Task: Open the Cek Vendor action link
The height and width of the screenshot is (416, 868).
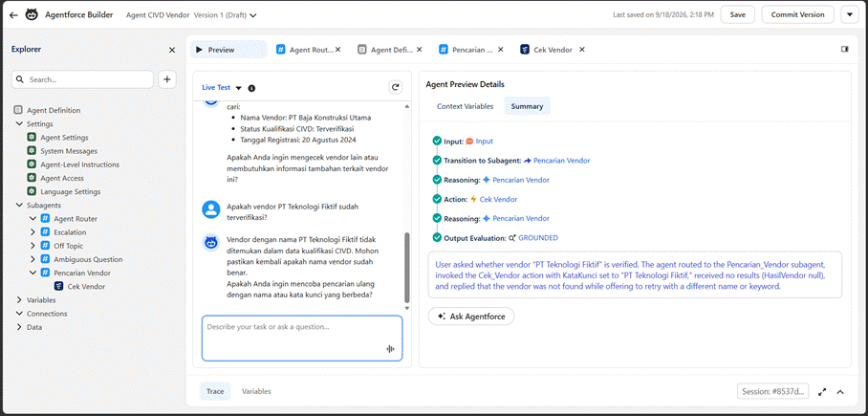Action: click(x=498, y=199)
